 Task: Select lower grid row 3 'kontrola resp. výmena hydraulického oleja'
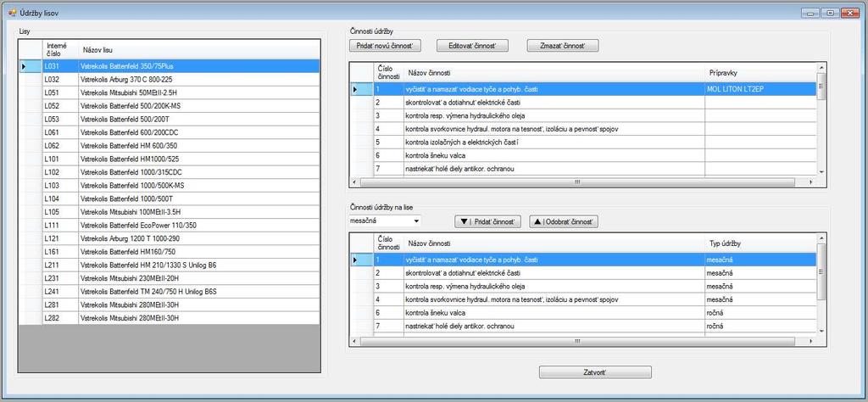583,287
